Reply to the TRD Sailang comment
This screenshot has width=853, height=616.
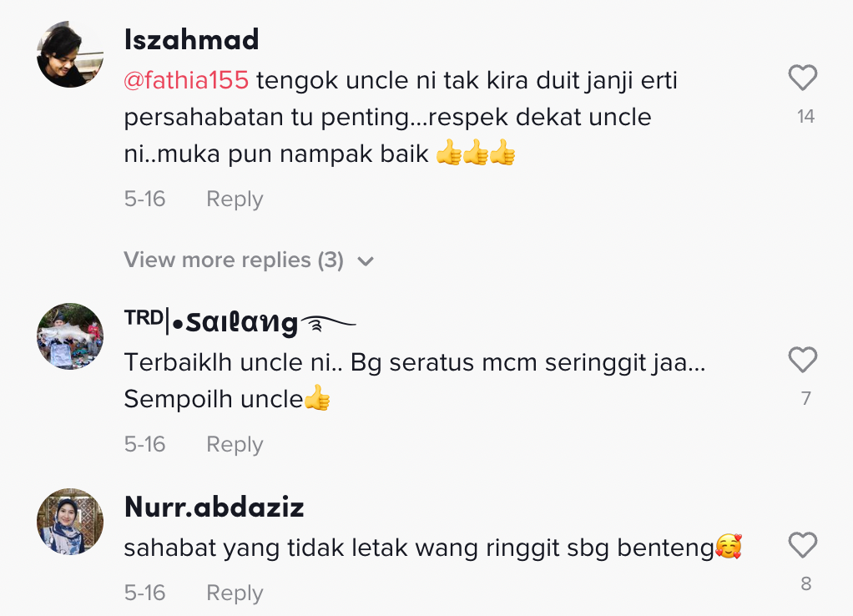coord(235,444)
